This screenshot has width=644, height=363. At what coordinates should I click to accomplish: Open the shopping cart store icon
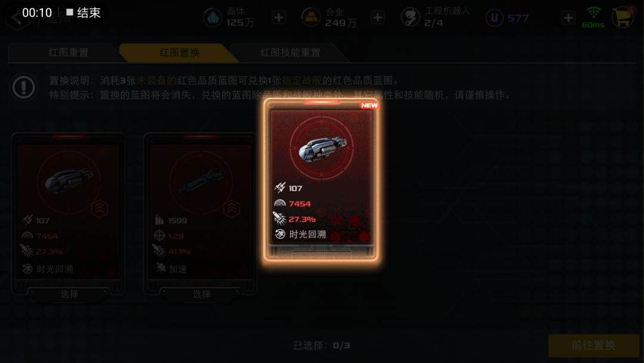click(623, 17)
